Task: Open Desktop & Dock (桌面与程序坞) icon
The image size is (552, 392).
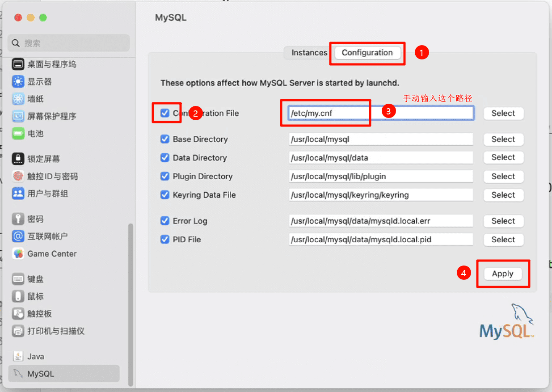Action: [18, 64]
